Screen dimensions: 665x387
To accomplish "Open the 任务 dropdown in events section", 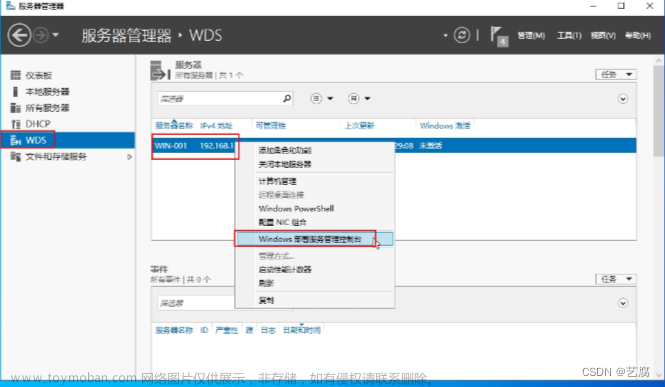I will click(x=616, y=279).
